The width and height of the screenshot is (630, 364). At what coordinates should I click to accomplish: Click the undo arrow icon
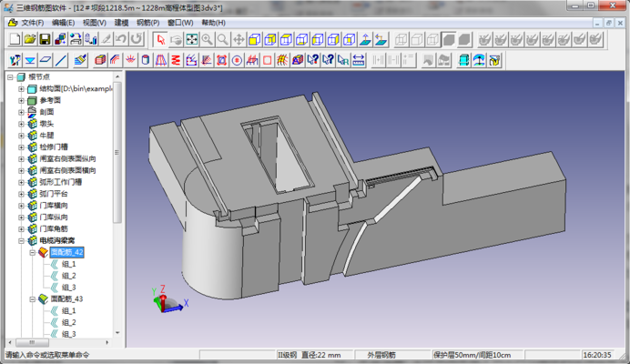coord(121,39)
